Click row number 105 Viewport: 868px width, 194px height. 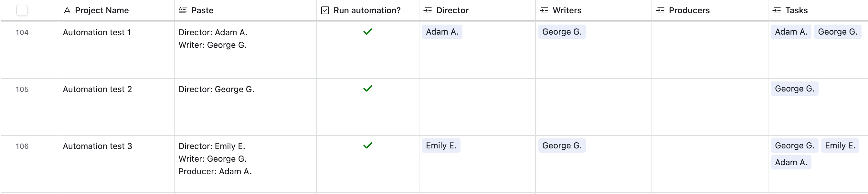(22, 90)
